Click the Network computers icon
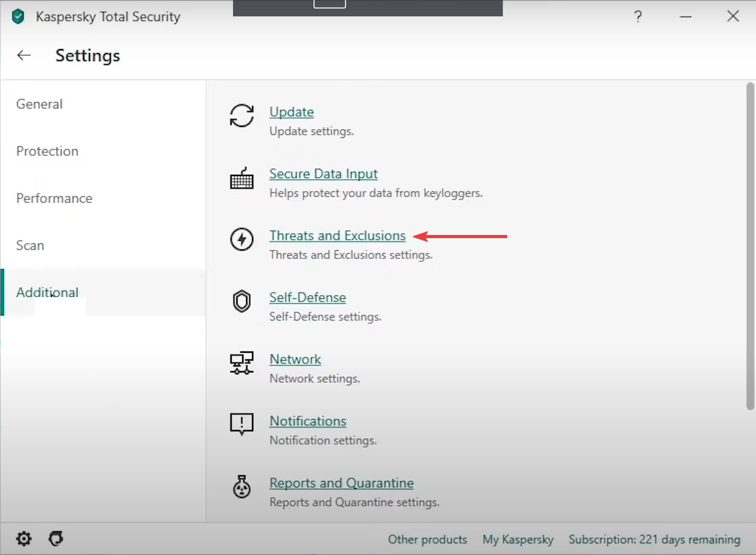 tap(242, 363)
